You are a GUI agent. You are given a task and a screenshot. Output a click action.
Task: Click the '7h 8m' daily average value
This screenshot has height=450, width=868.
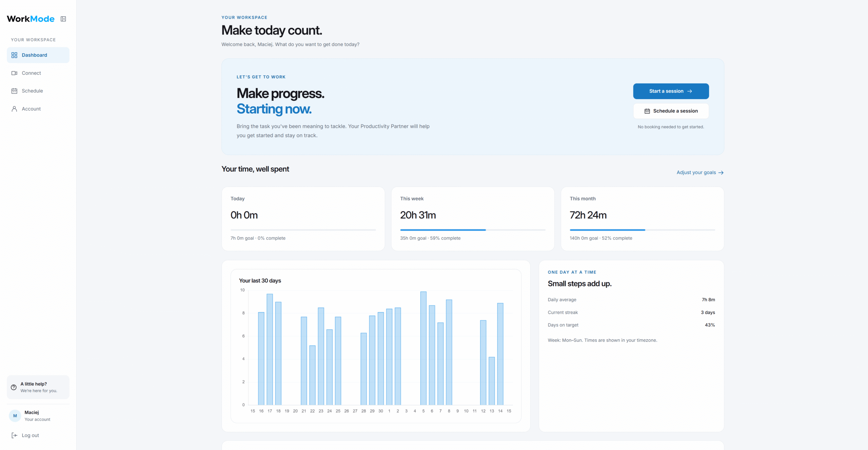(708, 300)
